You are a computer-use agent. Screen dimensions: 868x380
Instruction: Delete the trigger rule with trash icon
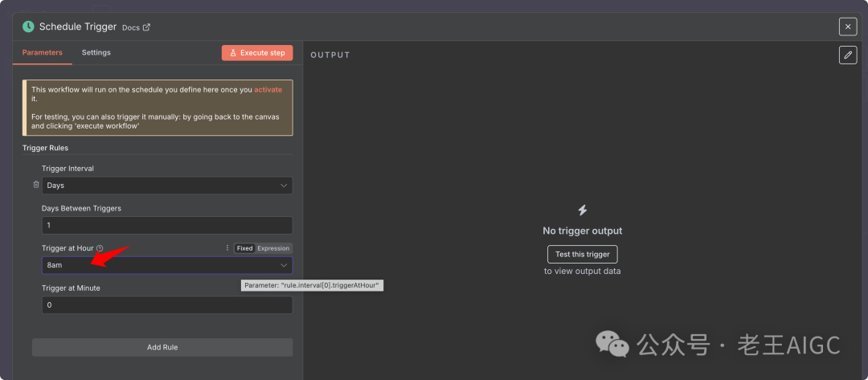(36, 185)
